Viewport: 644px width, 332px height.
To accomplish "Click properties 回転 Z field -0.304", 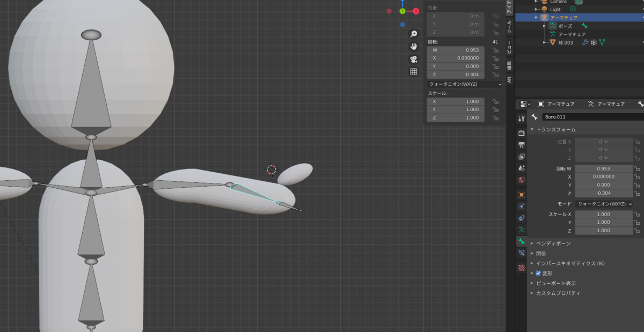I will [604, 193].
